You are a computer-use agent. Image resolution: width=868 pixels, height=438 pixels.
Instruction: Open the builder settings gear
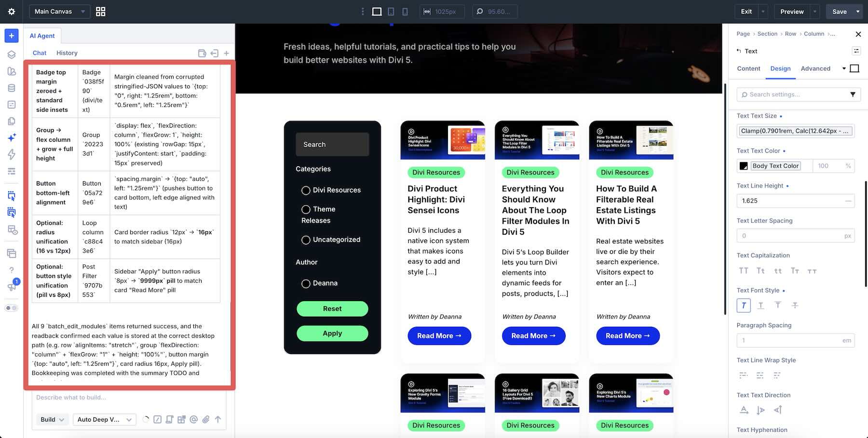(x=12, y=12)
